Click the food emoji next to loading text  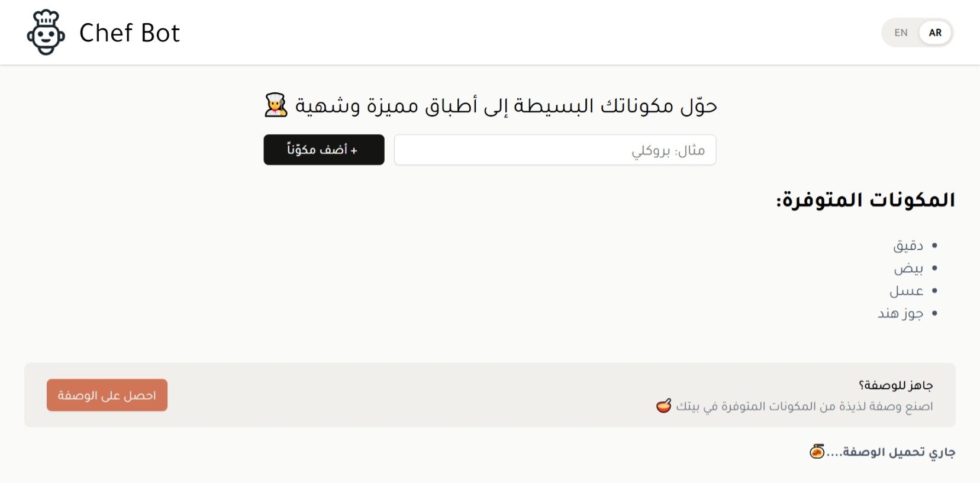(x=817, y=452)
